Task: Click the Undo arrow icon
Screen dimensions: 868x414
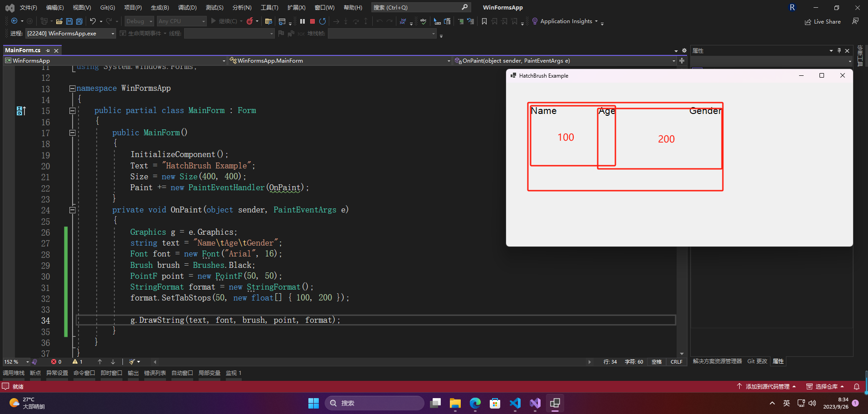Action: point(93,21)
